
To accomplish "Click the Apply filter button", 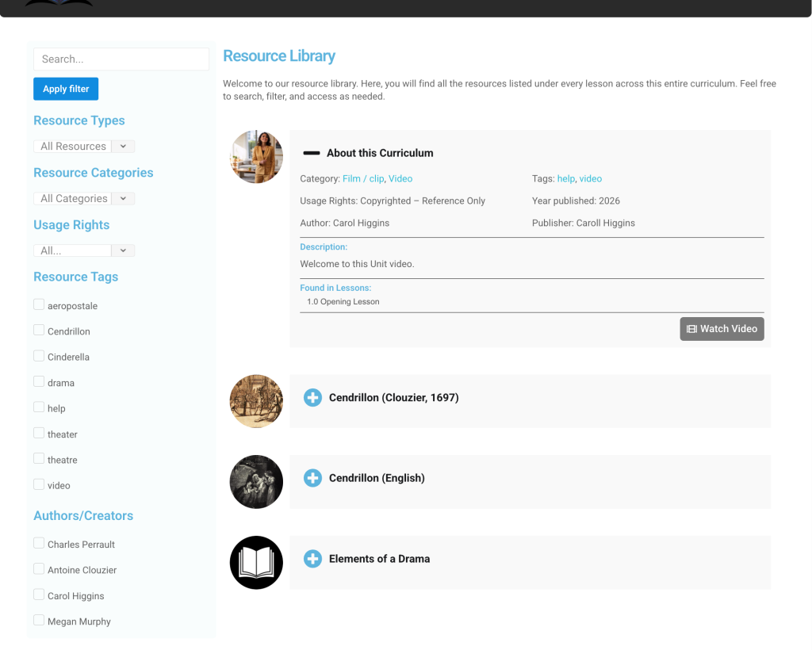I will (66, 89).
